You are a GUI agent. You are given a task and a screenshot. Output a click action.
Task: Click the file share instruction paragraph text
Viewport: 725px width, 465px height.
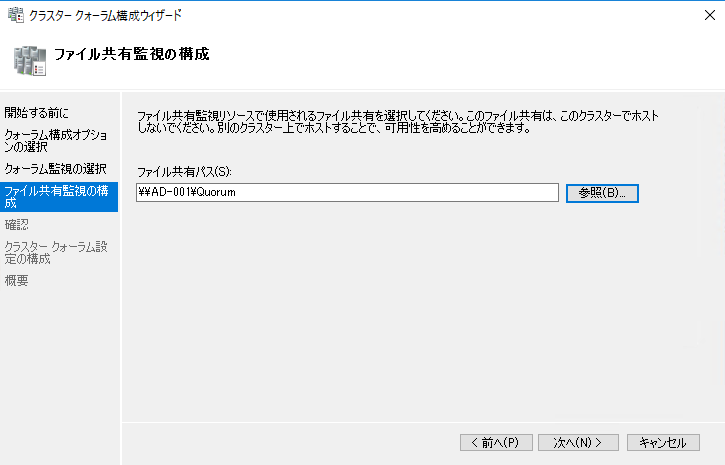click(x=398, y=122)
